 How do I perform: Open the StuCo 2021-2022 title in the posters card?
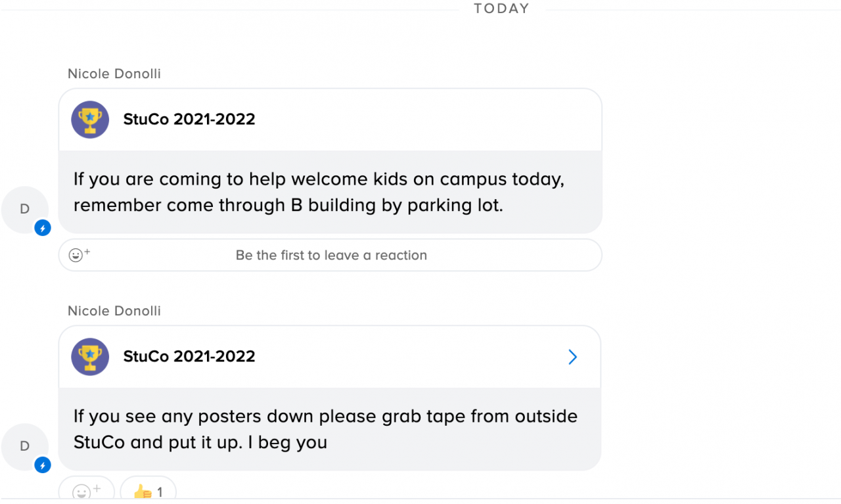point(189,357)
